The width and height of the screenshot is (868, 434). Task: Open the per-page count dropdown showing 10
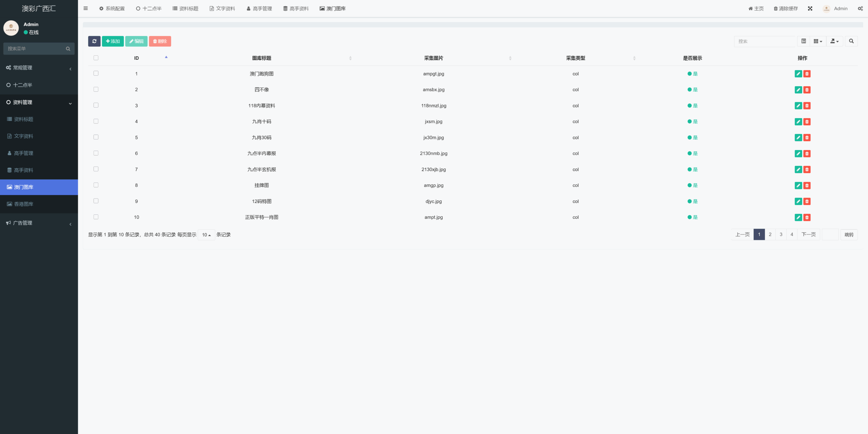206,235
